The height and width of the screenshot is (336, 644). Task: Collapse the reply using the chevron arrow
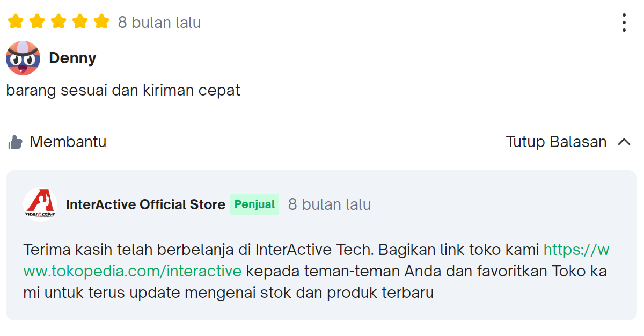(x=624, y=141)
